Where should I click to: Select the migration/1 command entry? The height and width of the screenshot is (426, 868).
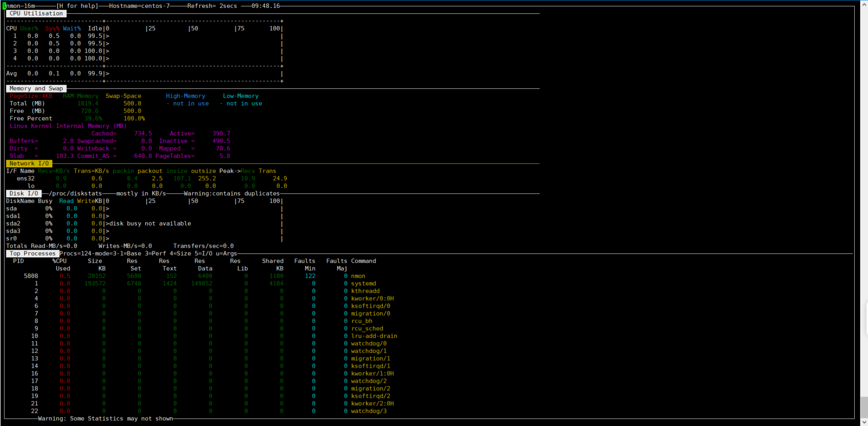(371, 358)
